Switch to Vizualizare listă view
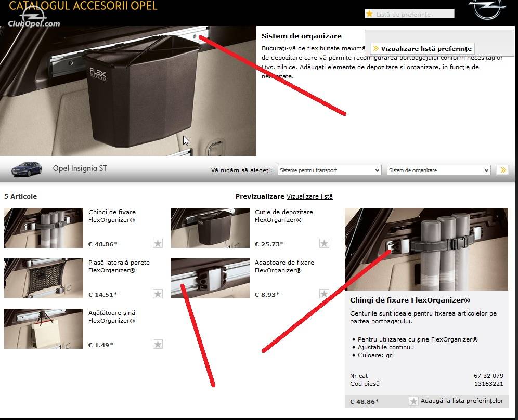Screen dimensions: 518x420 pos(309,196)
